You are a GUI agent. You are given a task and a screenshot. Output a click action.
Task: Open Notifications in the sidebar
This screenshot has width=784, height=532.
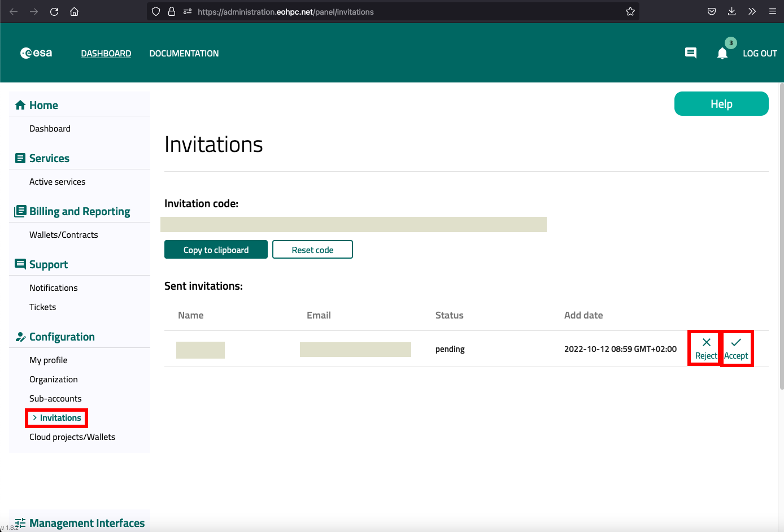point(53,288)
